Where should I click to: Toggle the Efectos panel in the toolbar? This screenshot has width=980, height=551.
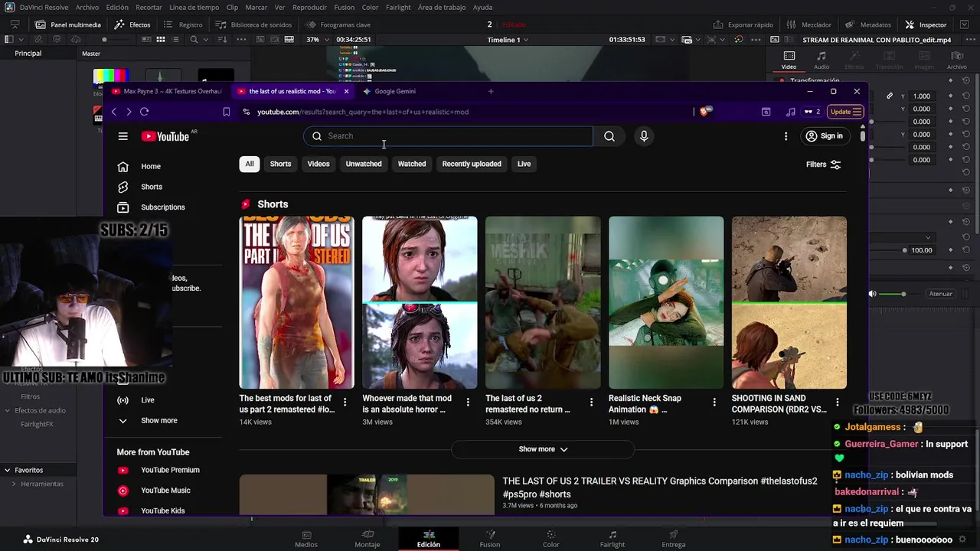(x=132, y=24)
